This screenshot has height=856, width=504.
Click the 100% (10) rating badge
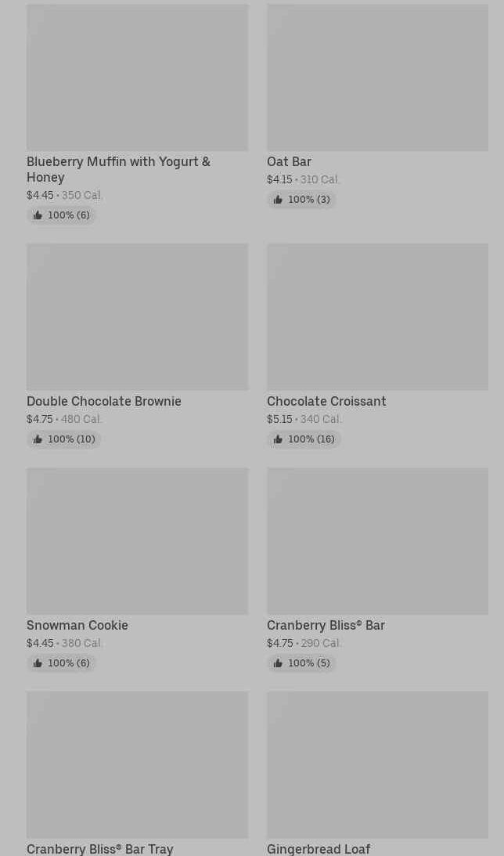click(64, 439)
